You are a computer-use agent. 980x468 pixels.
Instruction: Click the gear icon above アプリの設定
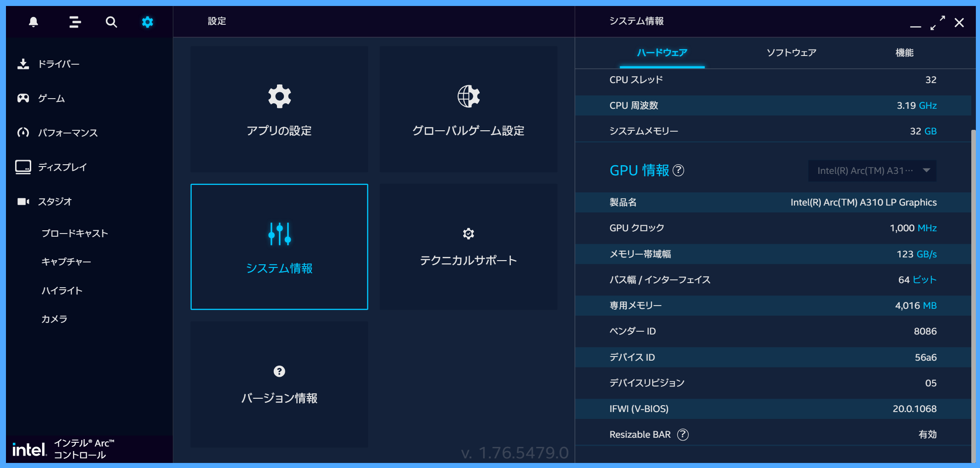(279, 96)
